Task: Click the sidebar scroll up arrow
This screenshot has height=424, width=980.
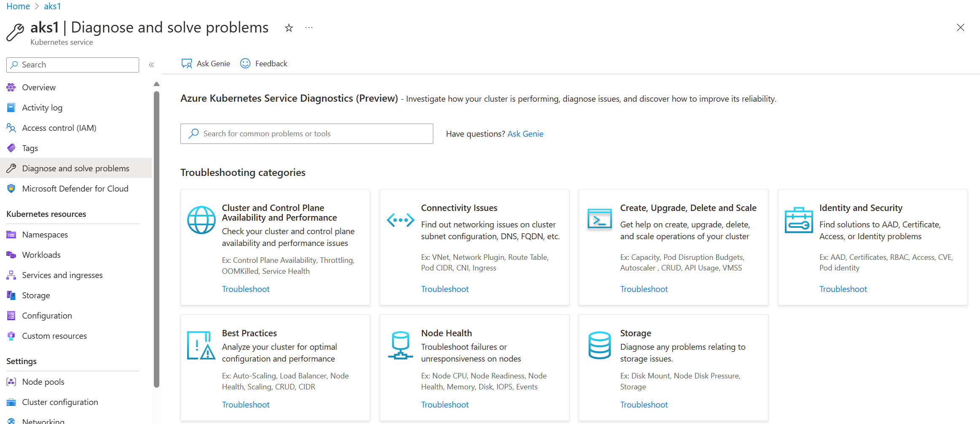Action: [x=157, y=84]
